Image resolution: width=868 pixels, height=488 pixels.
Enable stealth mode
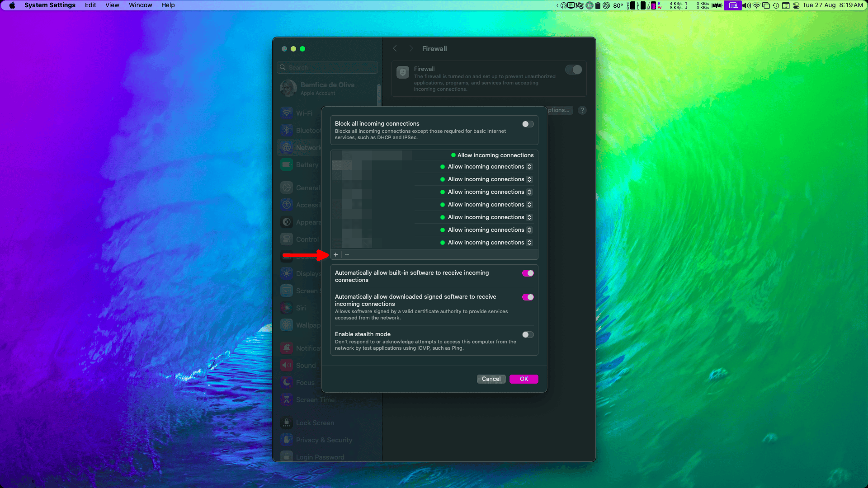coord(527,334)
